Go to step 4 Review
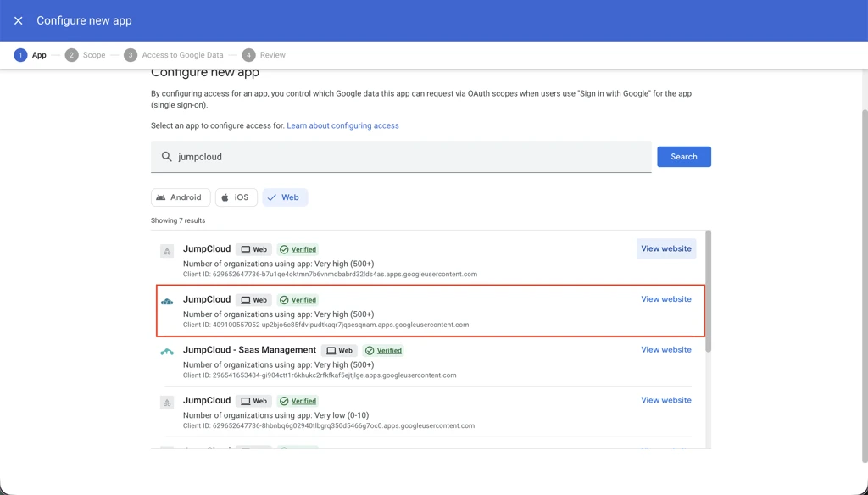Screen dimensions: 868x495 point(264,55)
